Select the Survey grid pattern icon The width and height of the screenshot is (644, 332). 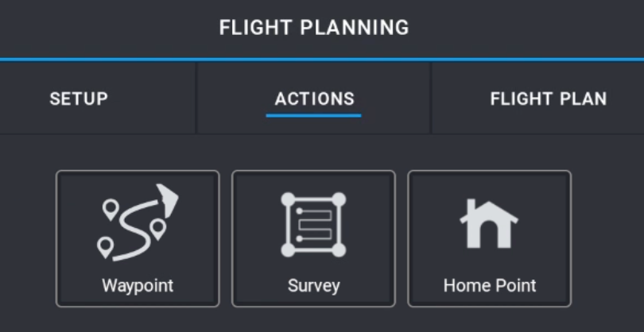[x=313, y=225]
